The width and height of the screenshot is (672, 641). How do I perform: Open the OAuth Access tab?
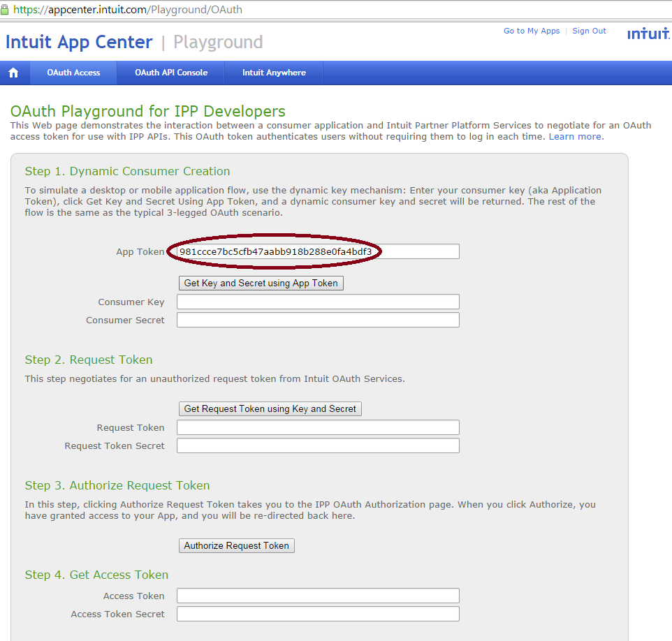pos(74,73)
